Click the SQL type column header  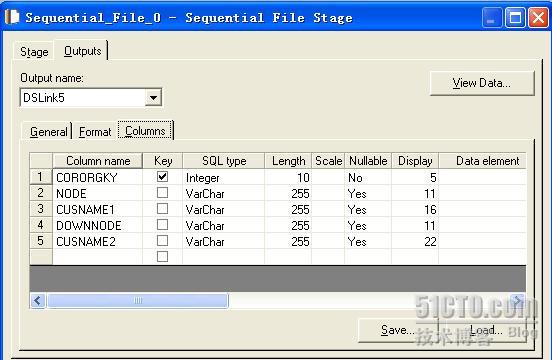224,161
